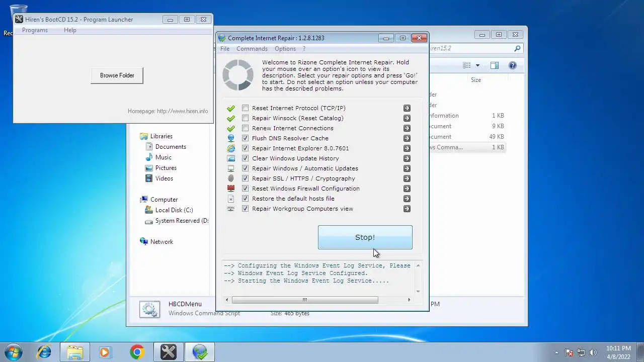Select Pictures in Explorer navigation pane
Screen dimensions: 644x362
166,168
